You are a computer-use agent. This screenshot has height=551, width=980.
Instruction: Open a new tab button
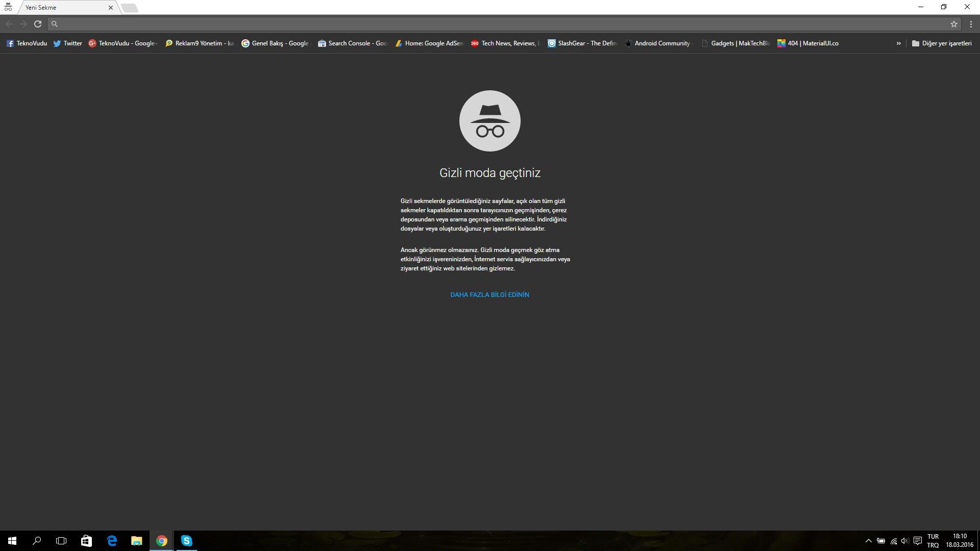tap(130, 8)
